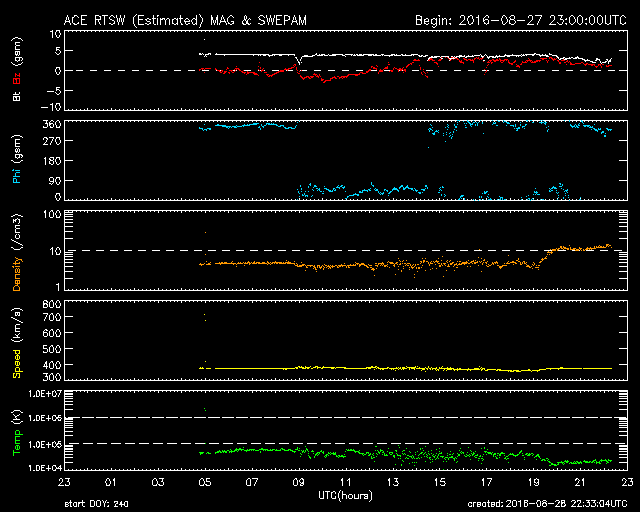Click the cyan 'Phi' axis label
The image size is (640, 512).
click(x=17, y=174)
